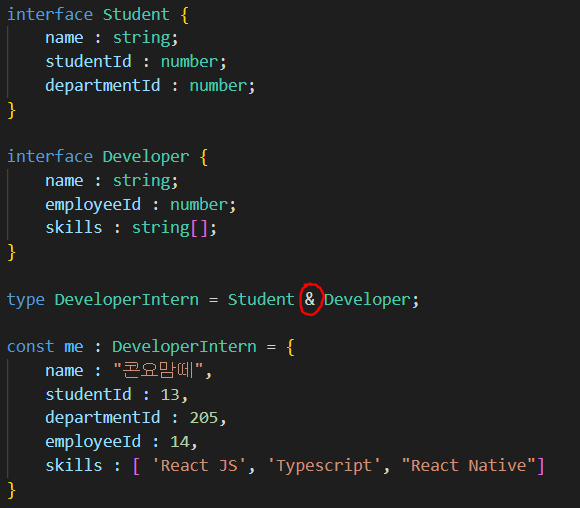
Task: Click 'departmentId' in the line typed number
Action: (x=102, y=85)
